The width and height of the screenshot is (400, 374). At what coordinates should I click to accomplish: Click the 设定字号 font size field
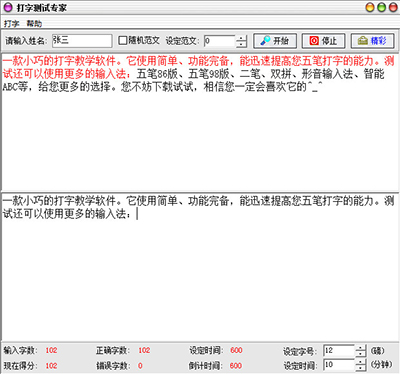339,351
